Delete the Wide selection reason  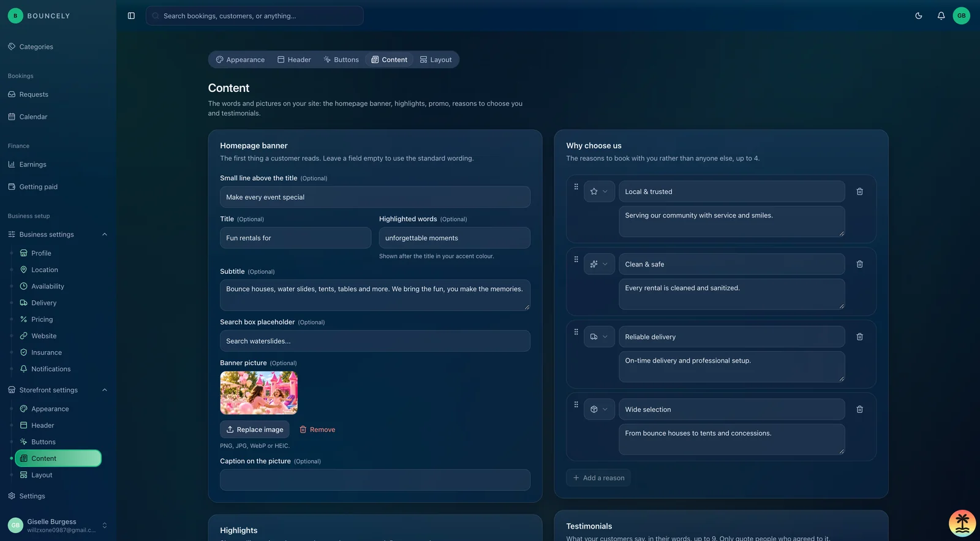tap(860, 409)
